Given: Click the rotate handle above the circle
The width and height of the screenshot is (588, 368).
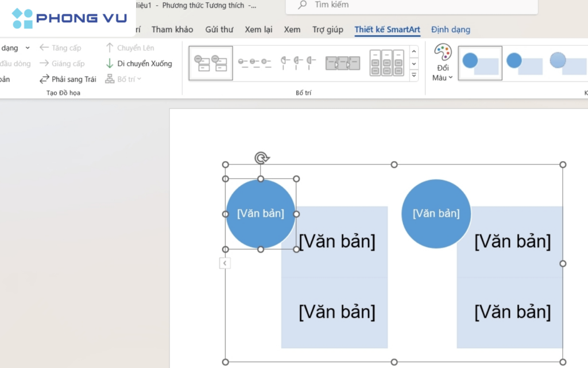Looking at the screenshot, I should click(x=261, y=158).
